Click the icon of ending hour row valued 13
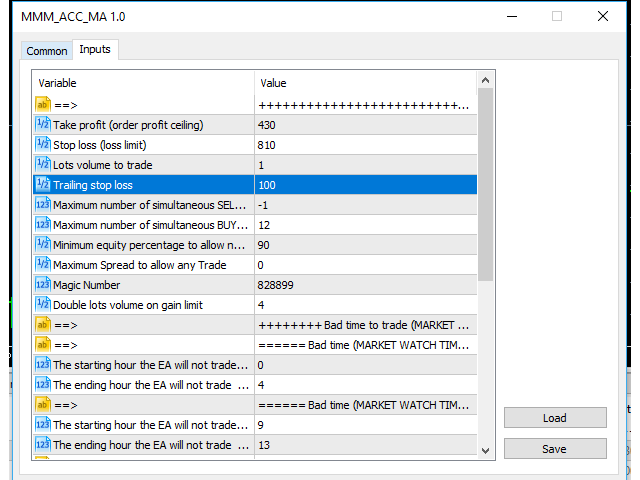The image size is (640, 480). click(43, 445)
